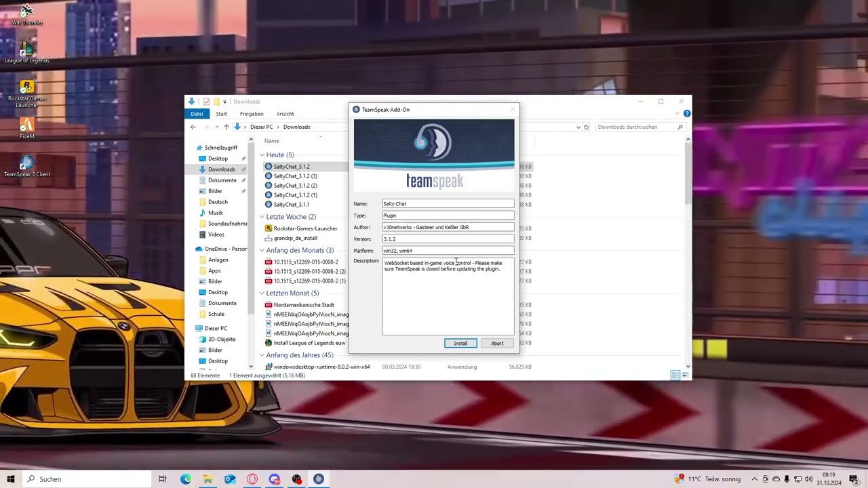Select Install League of Legends euw file
Screen dimensions: 868x488
309,343
